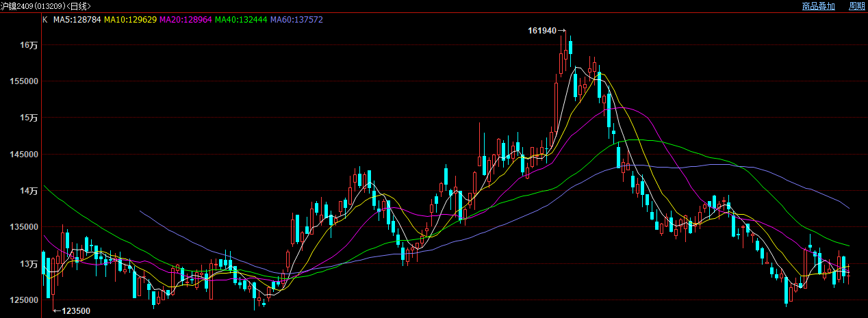The image size is (868, 318).
Task: Select the MA20:128964 indicator label
Action: pyautogui.click(x=186, y=20)
